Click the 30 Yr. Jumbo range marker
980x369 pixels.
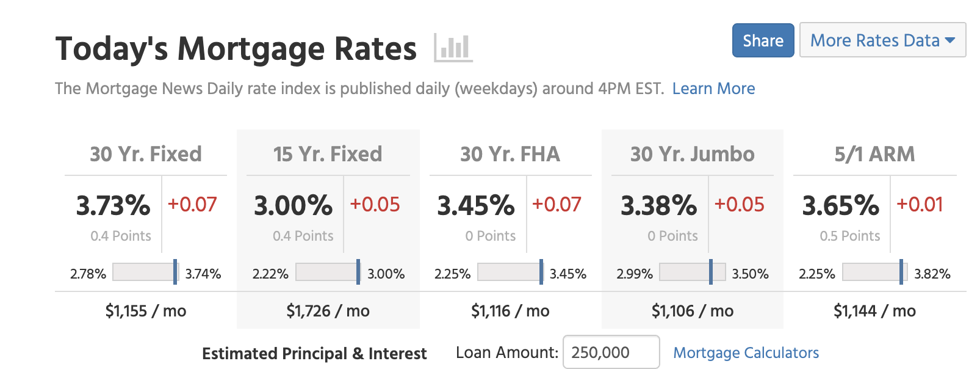(711, 272)
